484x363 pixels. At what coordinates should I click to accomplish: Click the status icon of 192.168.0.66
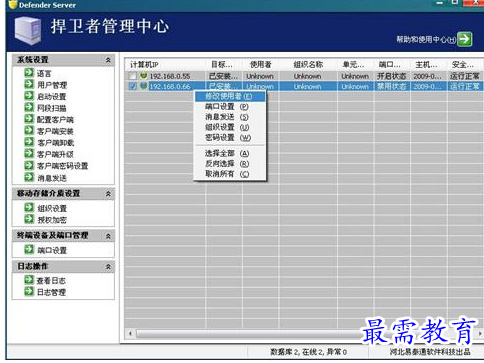[144, 86]
